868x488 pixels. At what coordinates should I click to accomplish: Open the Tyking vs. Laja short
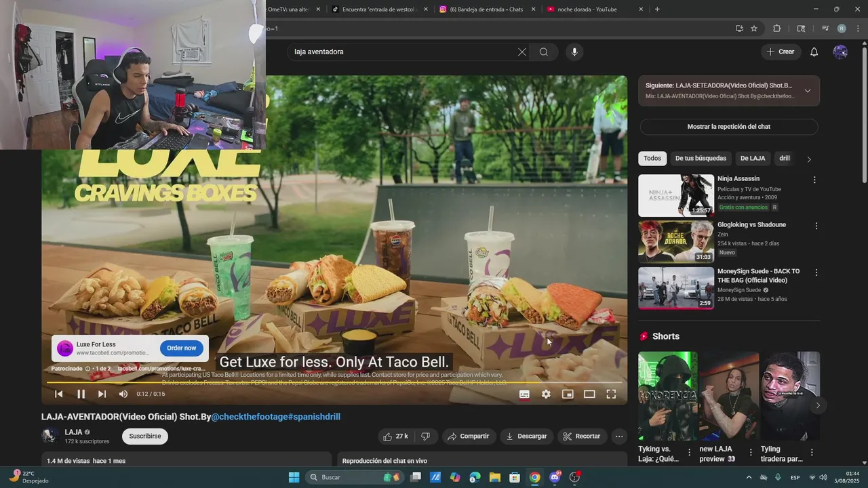[667, 396]
